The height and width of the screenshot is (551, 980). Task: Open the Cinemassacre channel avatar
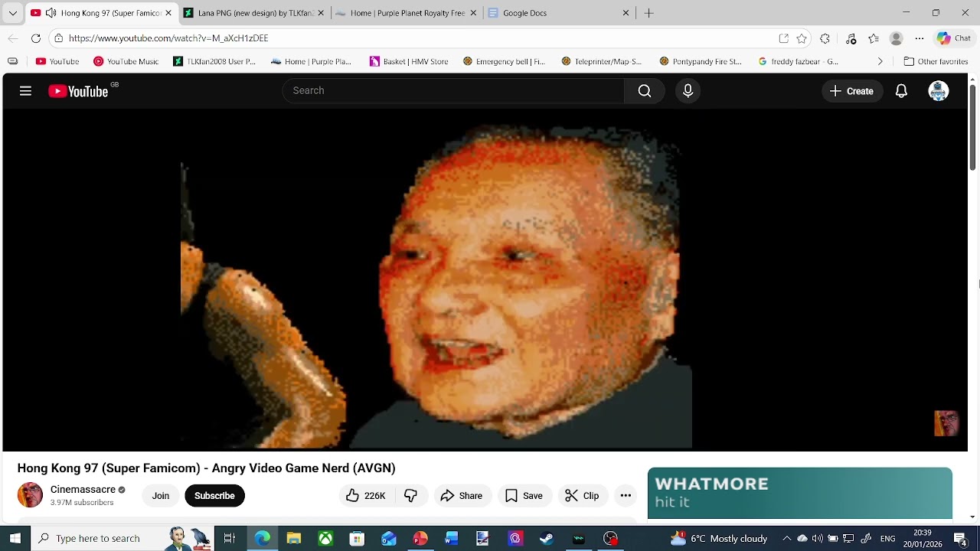point(30,495)
